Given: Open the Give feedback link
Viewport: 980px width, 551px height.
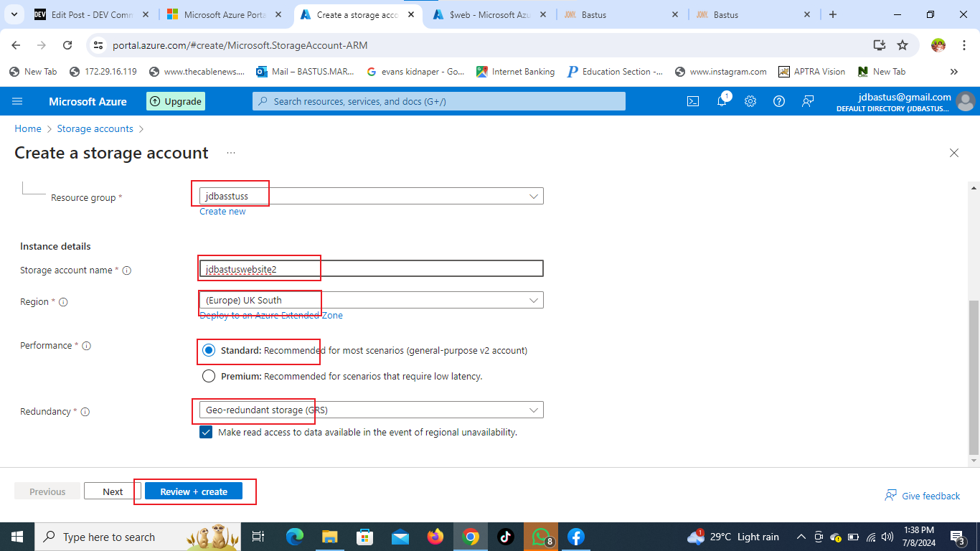Looking at the screenshot, I should (923, 496).
